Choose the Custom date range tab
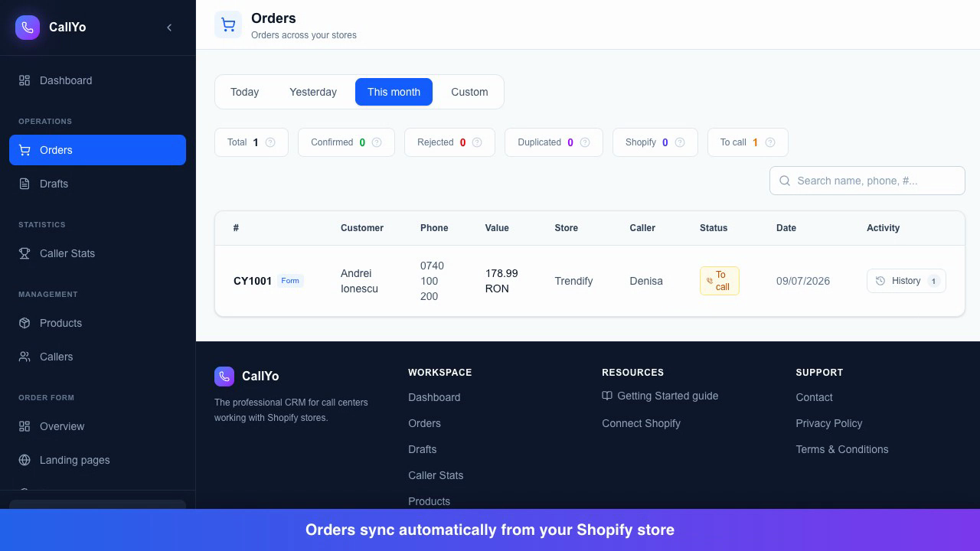 click(469, 92)
